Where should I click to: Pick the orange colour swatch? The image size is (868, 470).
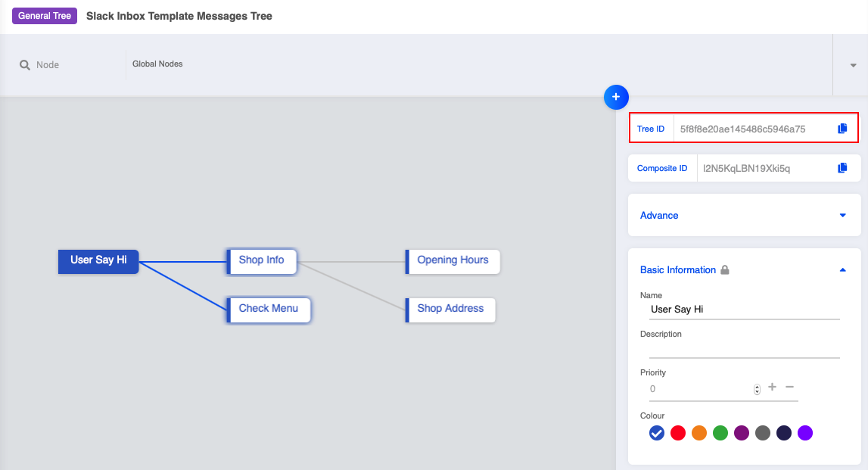coord(699,433)
